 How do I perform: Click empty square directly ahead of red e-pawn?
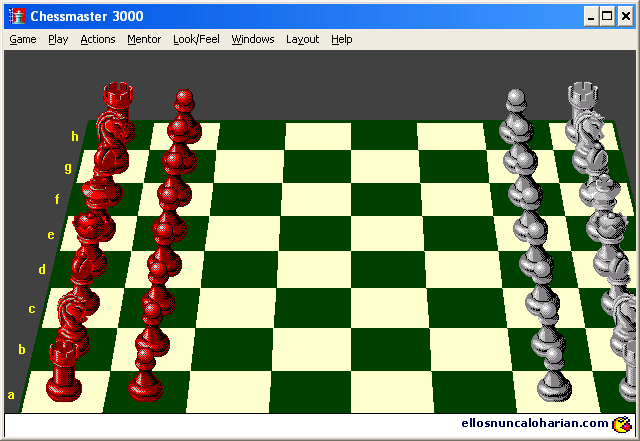(244, 233)
